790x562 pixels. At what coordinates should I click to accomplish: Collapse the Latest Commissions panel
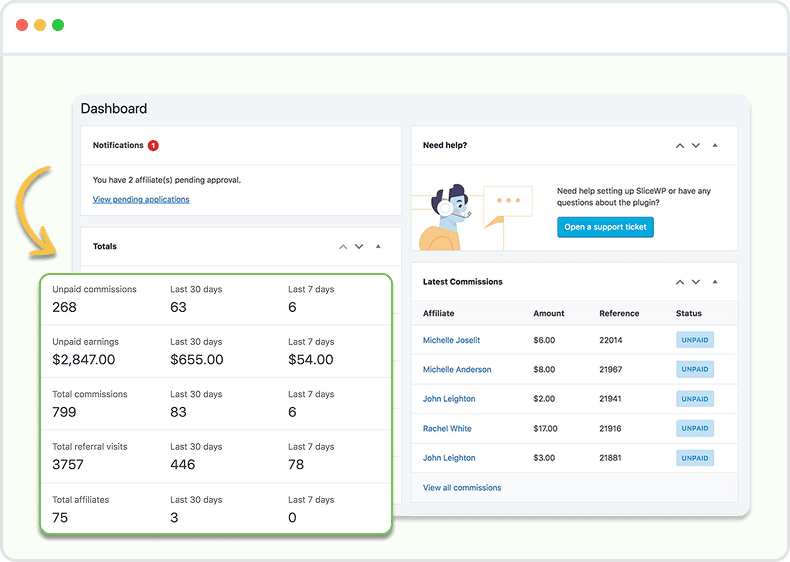pyautogui.click(x=715, y=283)
